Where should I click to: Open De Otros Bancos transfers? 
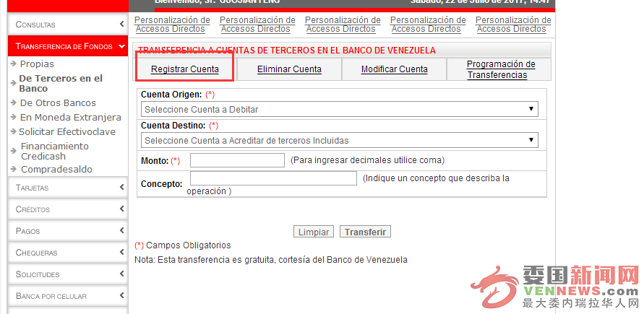pos(58,103)
